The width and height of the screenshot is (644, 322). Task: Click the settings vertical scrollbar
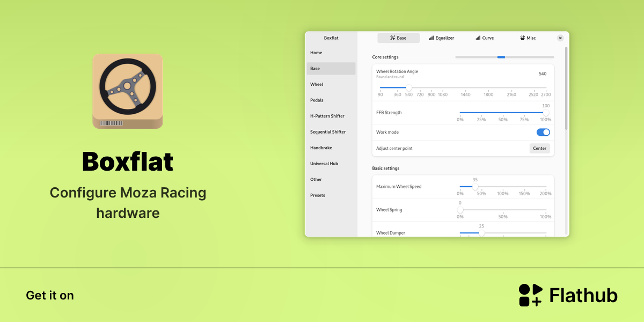(x=566, y=89)
